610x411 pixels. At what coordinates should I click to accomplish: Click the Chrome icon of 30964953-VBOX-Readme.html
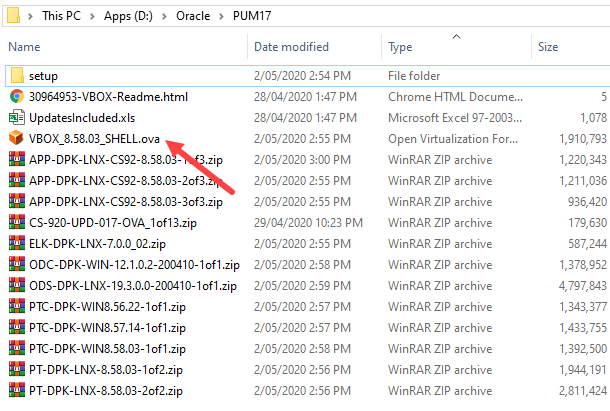click(16, 97)
